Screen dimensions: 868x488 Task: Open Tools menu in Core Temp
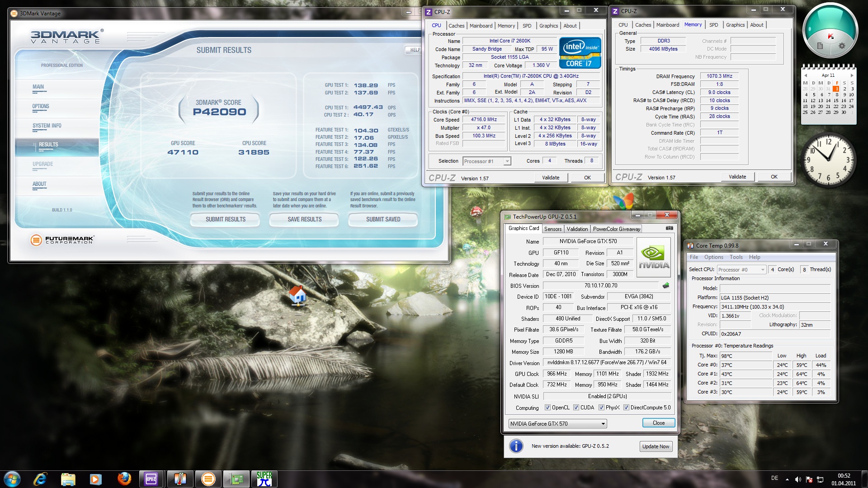[x=736, y=257]
